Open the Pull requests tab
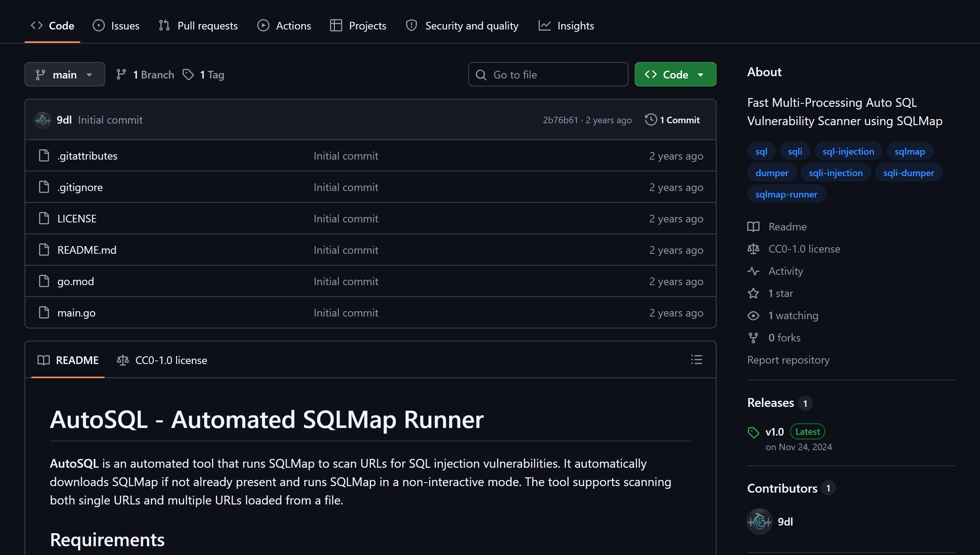Viewport: 980px width, 555px height. tap(198, 26)
